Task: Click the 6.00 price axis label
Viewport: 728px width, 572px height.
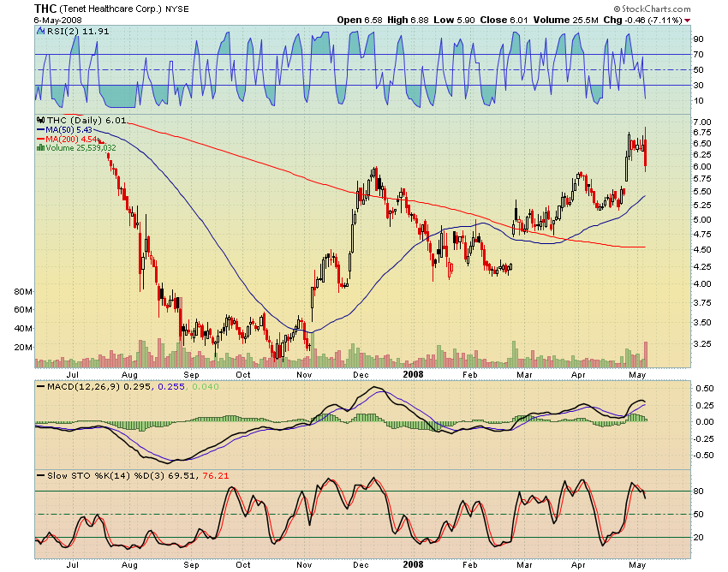Action: [x=701, y=167]
